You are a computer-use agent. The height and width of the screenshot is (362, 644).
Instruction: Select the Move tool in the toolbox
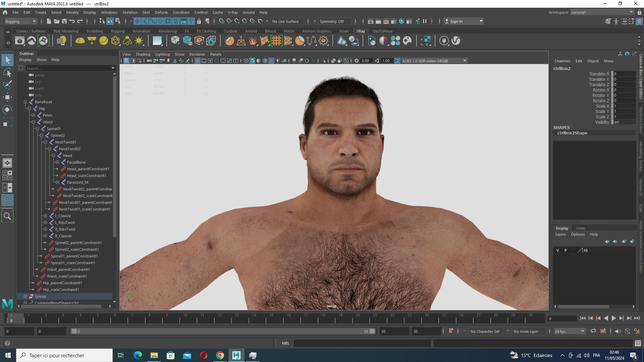[7, 97]
